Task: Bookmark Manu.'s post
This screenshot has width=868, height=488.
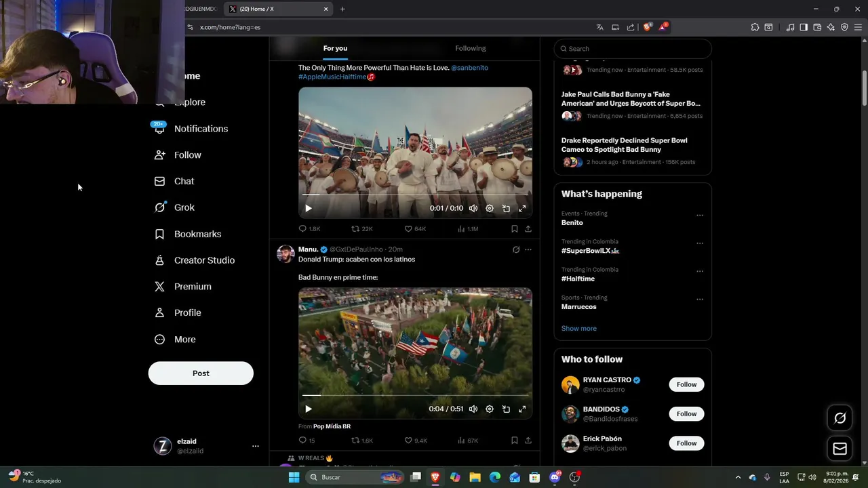Action: point(515,441)
